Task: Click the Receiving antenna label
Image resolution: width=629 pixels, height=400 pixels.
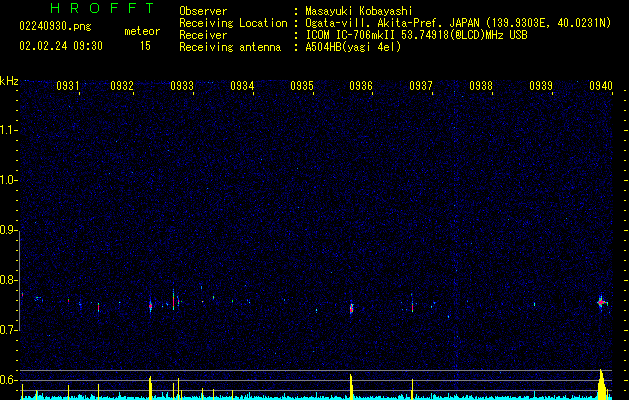Action: [230, 47]
